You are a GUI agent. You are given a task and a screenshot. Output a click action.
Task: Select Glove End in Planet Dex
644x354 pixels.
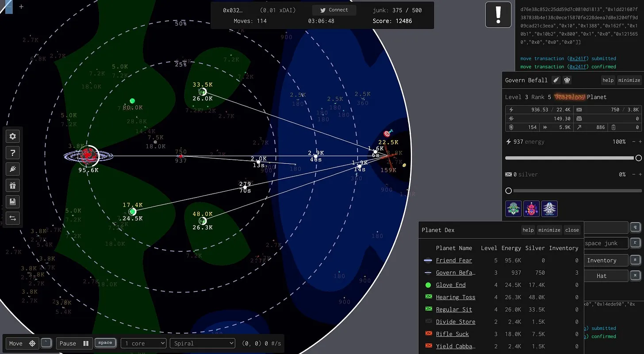pyautogui.click(x=450, y=285)
